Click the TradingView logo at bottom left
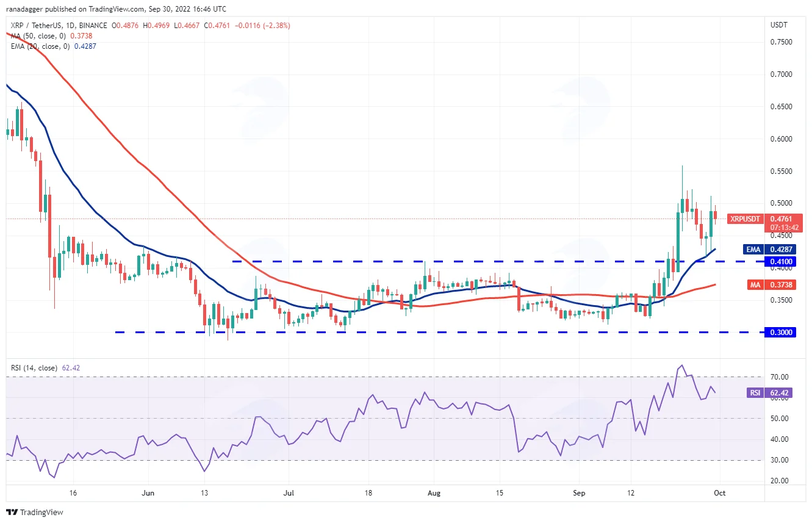812x523 pixels. (35, 513)
